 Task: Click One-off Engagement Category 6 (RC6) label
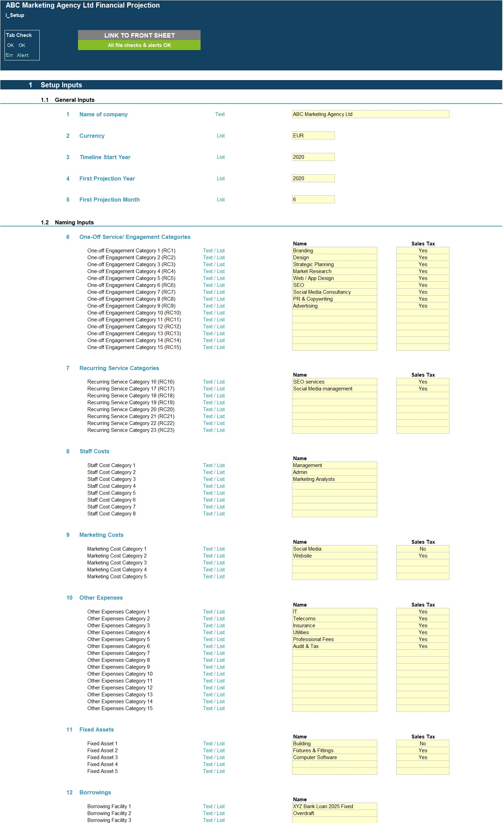(131, 285)
